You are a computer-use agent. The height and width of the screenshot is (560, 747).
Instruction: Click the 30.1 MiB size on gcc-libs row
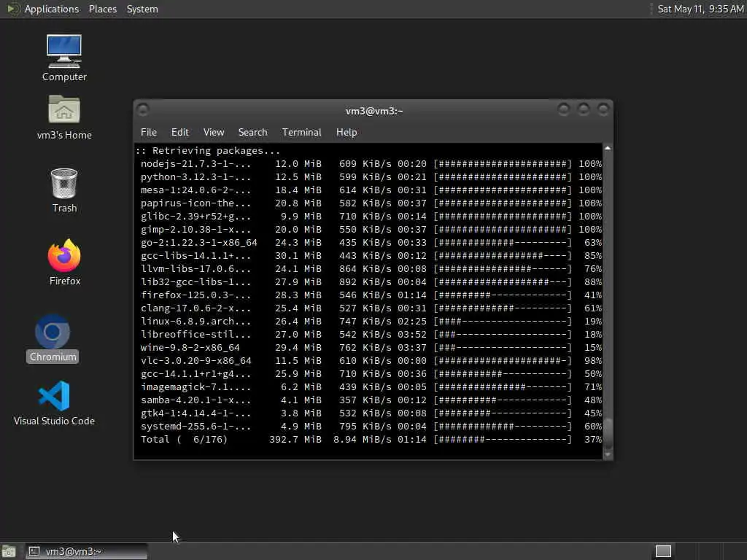point(298,256)
